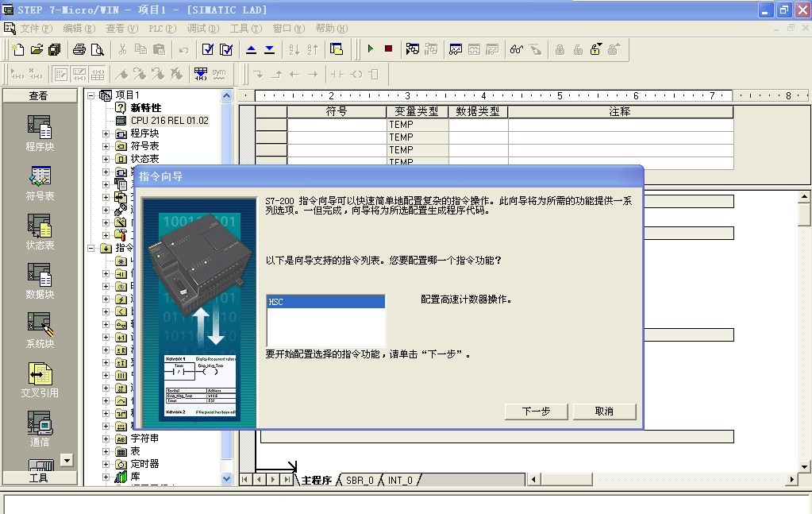The image size is (812, 514).
Task: Expand the 定时器 instruction folder
Action: click(x=106, y=464)
